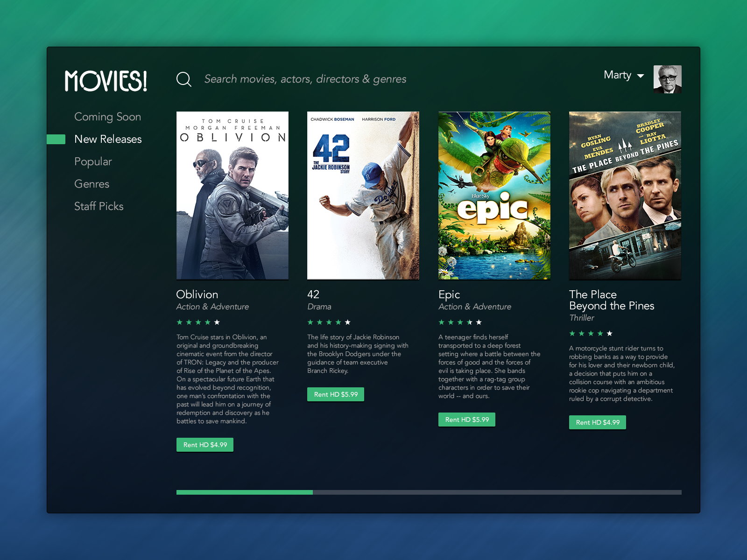The width and height of the screenshot is (747, 560).
Task: Select New Releases in the sidebar
Action: (x=108, y=139)
